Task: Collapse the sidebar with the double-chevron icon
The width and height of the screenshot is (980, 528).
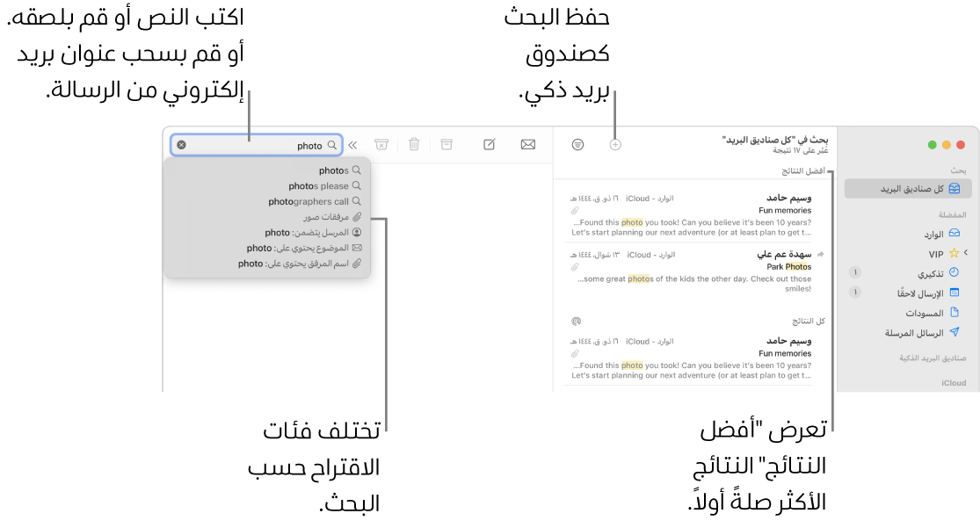Action: pyautogui.click(x=352, y=144)
